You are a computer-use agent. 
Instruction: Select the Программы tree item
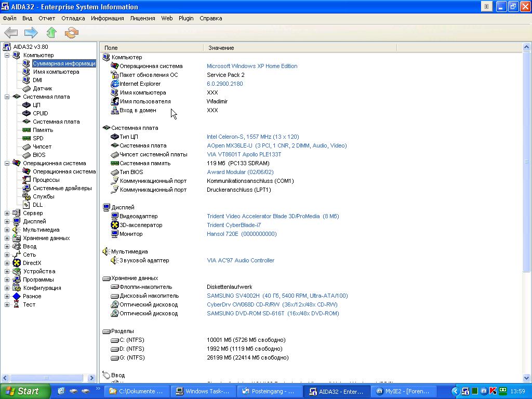click(38, 280)
